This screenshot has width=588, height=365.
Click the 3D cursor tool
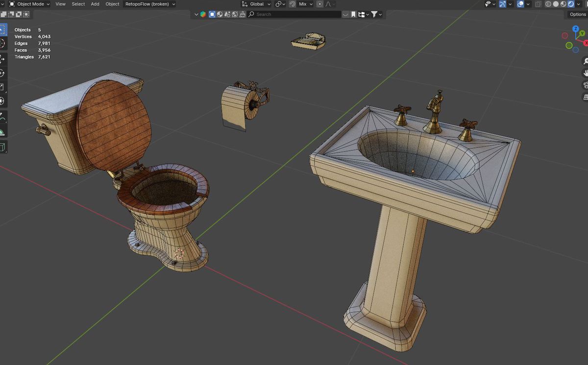pos(2,44)
